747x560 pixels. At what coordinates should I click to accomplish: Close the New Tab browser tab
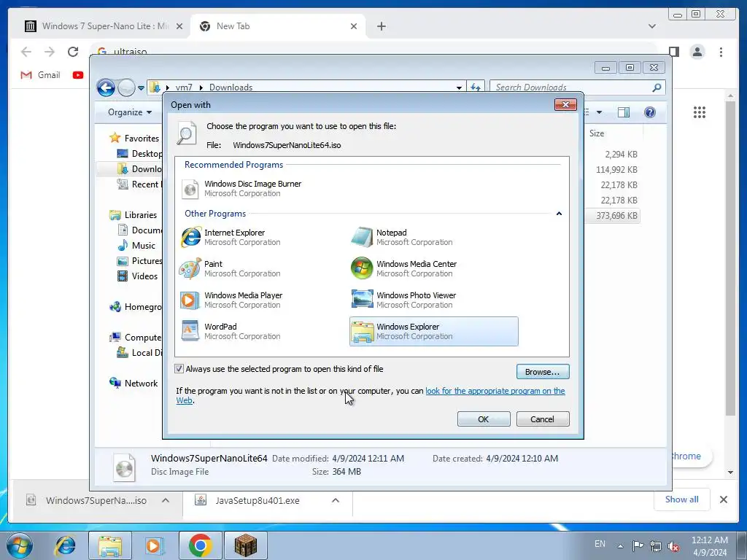pos(354,26)
